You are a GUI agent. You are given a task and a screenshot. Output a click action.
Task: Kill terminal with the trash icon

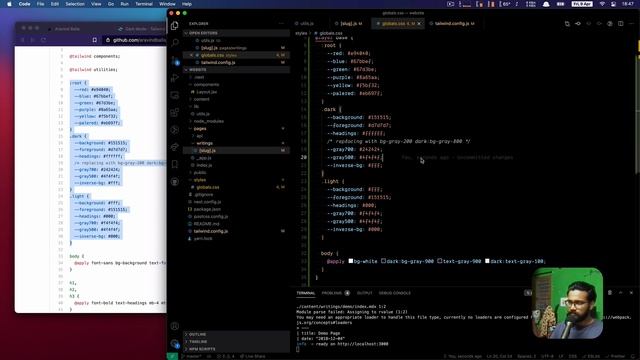[x=610, y=293]
